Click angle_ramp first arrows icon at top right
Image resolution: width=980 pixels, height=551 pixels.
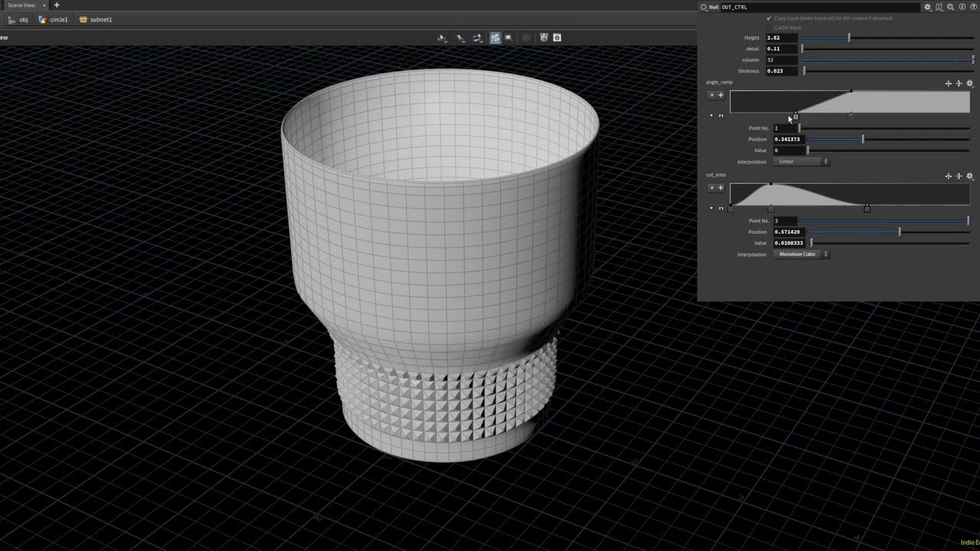(949, 83)
